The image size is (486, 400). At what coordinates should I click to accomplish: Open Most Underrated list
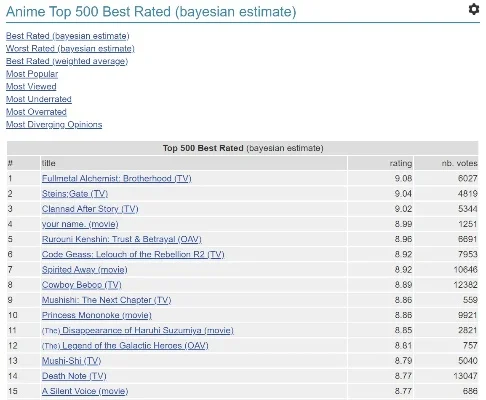[x=39, y=99]
